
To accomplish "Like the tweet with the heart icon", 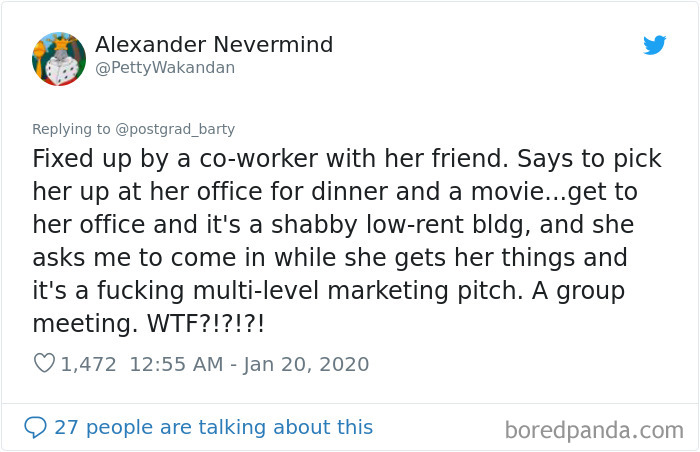I will point(44,363).
